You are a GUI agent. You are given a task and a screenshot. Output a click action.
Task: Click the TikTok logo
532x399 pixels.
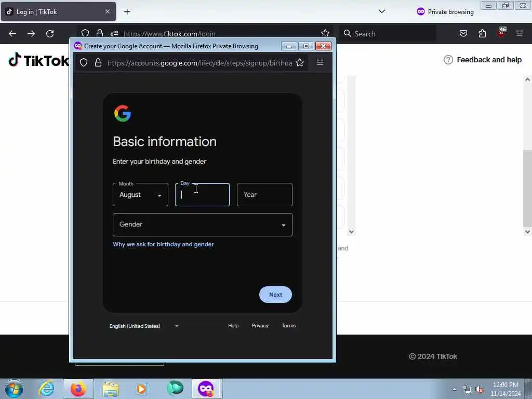(x=38, y=60)
